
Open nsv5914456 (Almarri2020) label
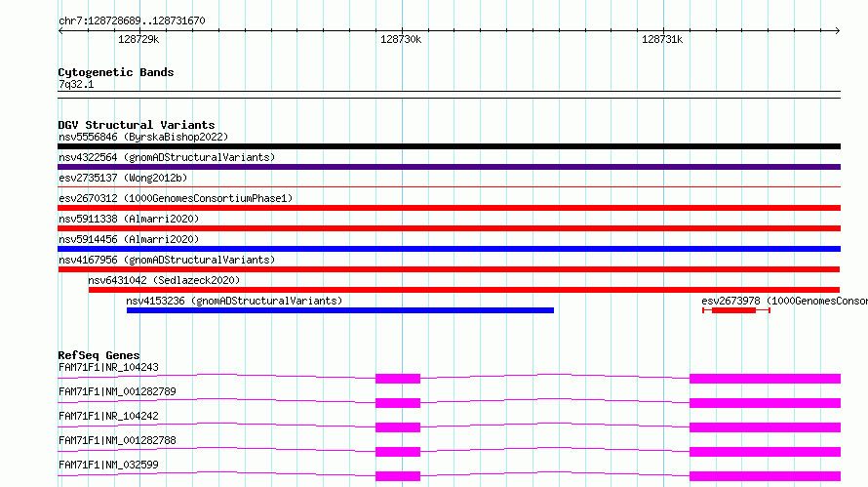(x=129, y=239)
